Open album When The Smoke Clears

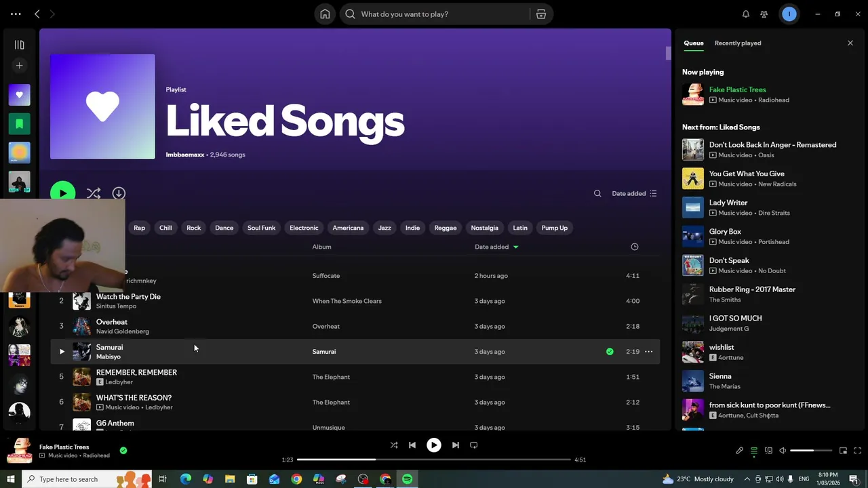(x=347, y=301)
